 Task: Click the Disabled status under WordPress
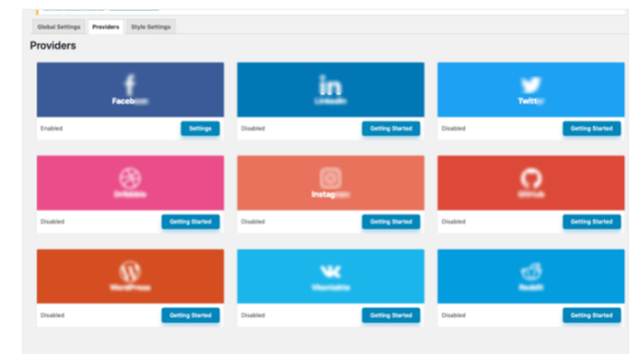coord(52,315)
